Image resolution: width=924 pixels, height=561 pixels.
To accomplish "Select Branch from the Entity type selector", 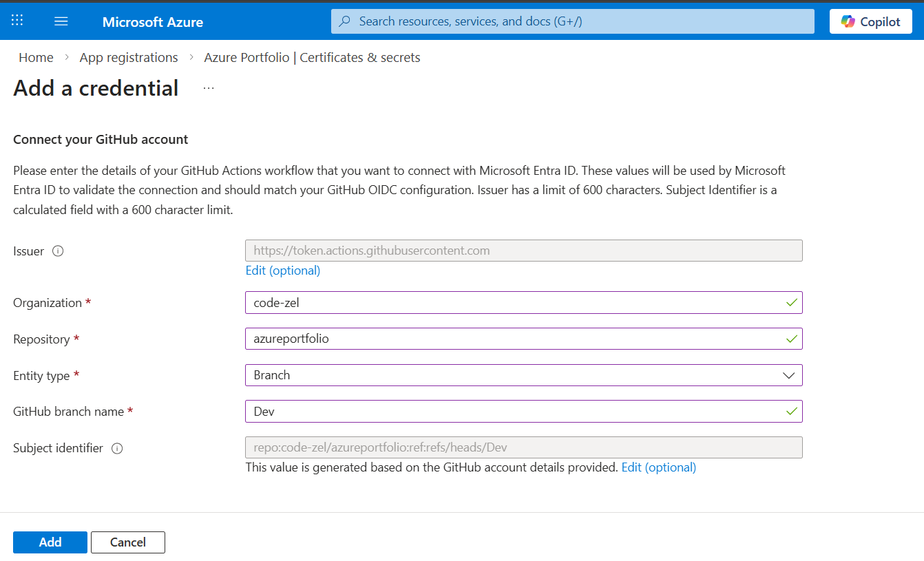I will pos(523,375).
